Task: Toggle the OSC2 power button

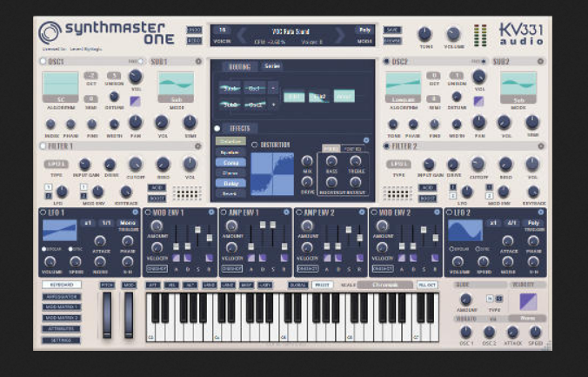Action: [386, 61]
